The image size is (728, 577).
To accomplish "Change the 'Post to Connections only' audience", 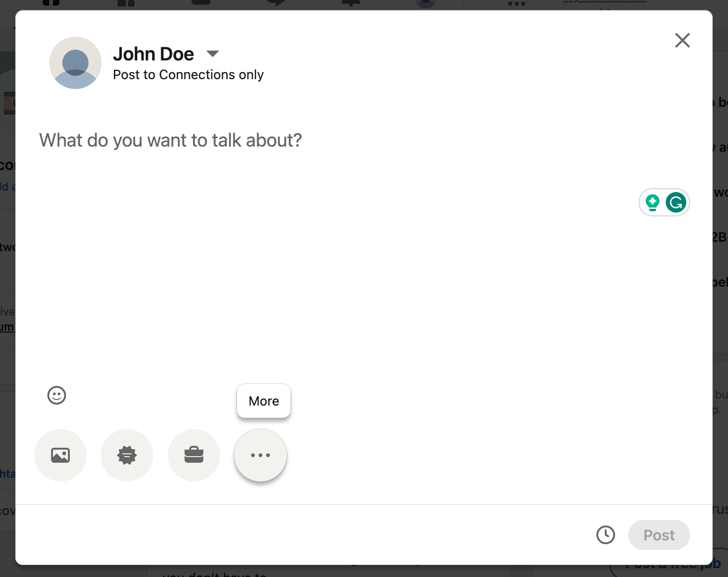I will [188, 75].
